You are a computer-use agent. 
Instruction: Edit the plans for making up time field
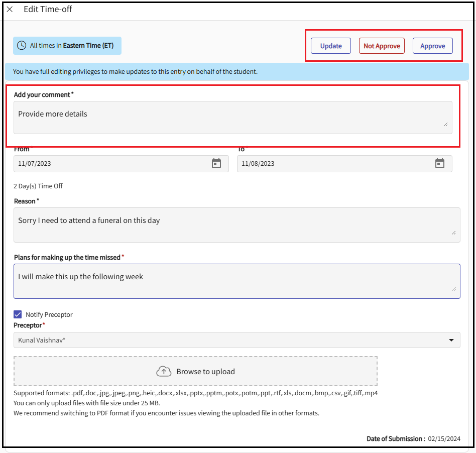236,281
